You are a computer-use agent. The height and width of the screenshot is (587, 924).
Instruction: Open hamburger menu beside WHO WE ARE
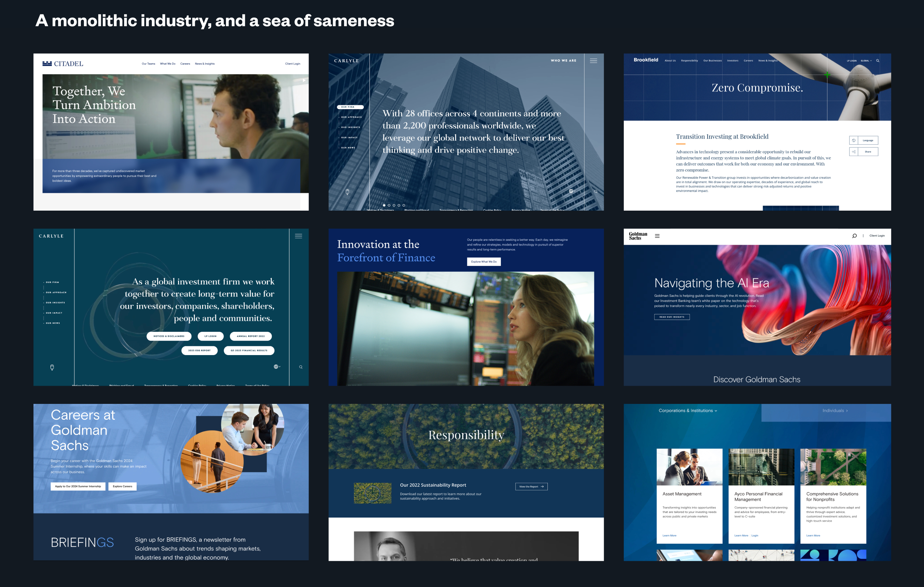593,61
